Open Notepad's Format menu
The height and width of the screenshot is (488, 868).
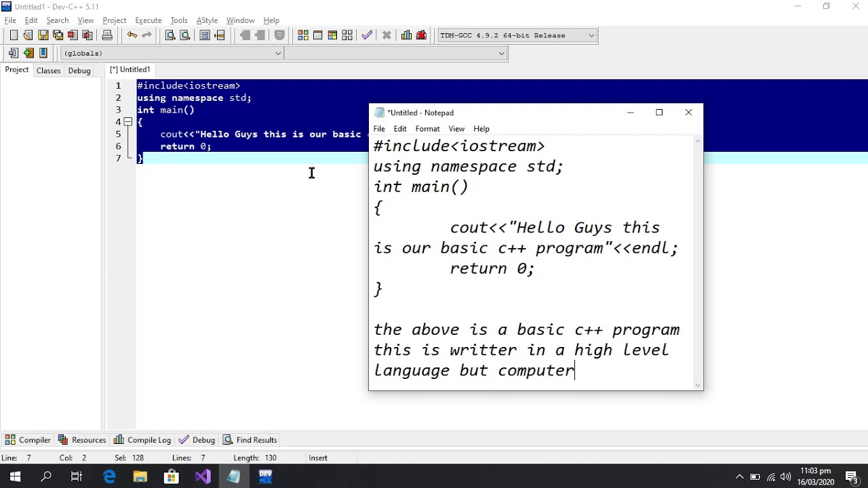pos(427,129)
